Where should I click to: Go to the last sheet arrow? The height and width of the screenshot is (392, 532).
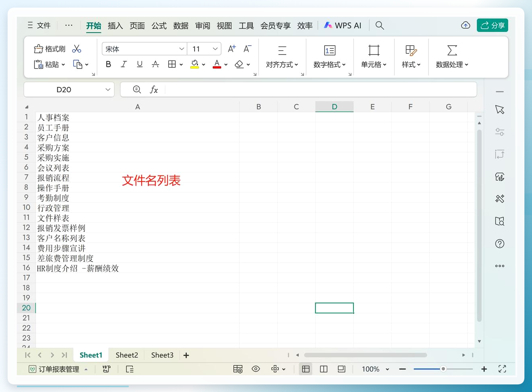tap(64, 355)
